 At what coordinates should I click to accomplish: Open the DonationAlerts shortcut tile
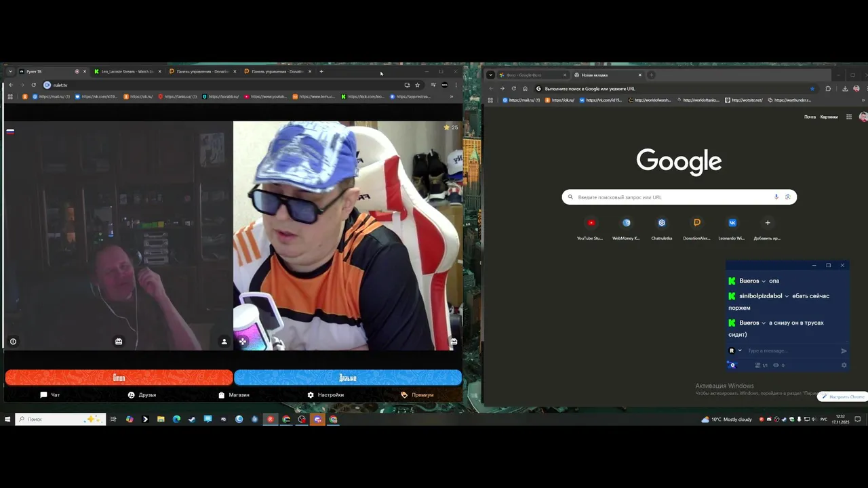tap(696, 228)
